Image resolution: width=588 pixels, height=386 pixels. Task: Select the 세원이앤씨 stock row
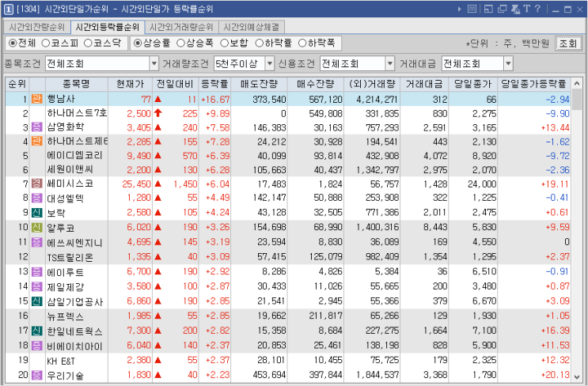pyautogui.click(x=288, y=170)
